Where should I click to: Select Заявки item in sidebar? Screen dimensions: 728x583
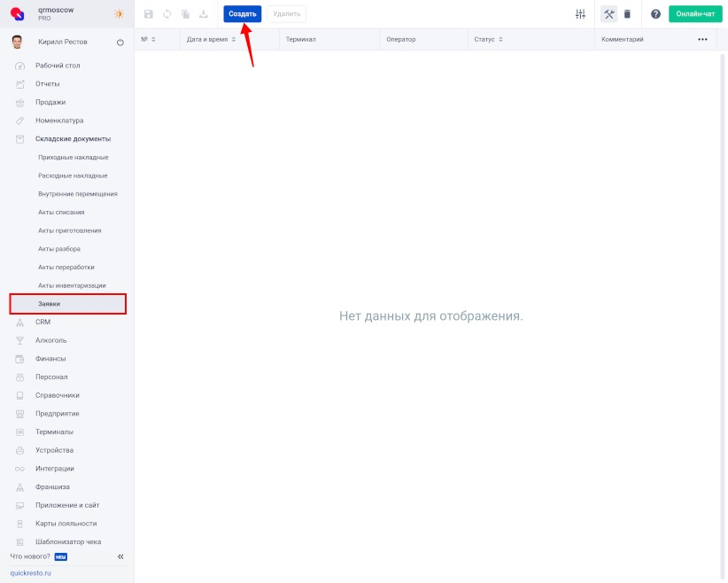(x=68, y=304)
